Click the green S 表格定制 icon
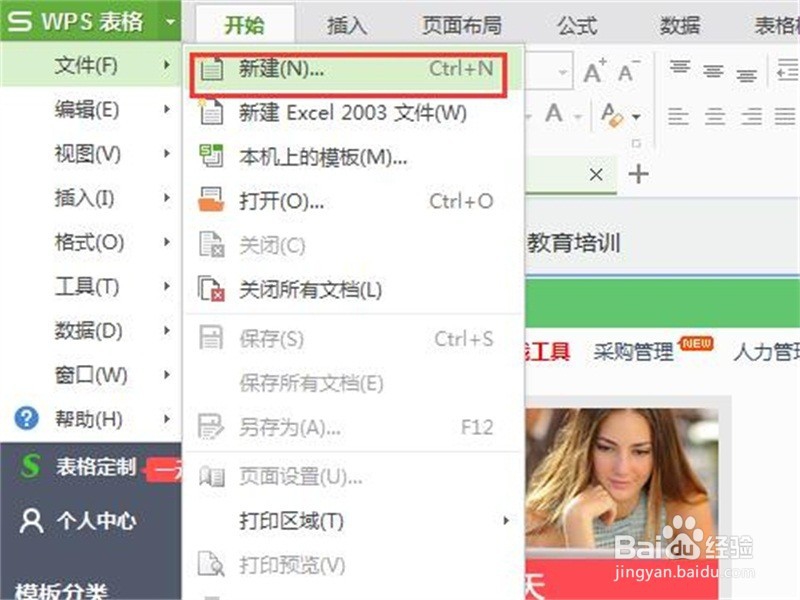Image resolution: width=800 pixels, height=600 pixels. [31, 466]
